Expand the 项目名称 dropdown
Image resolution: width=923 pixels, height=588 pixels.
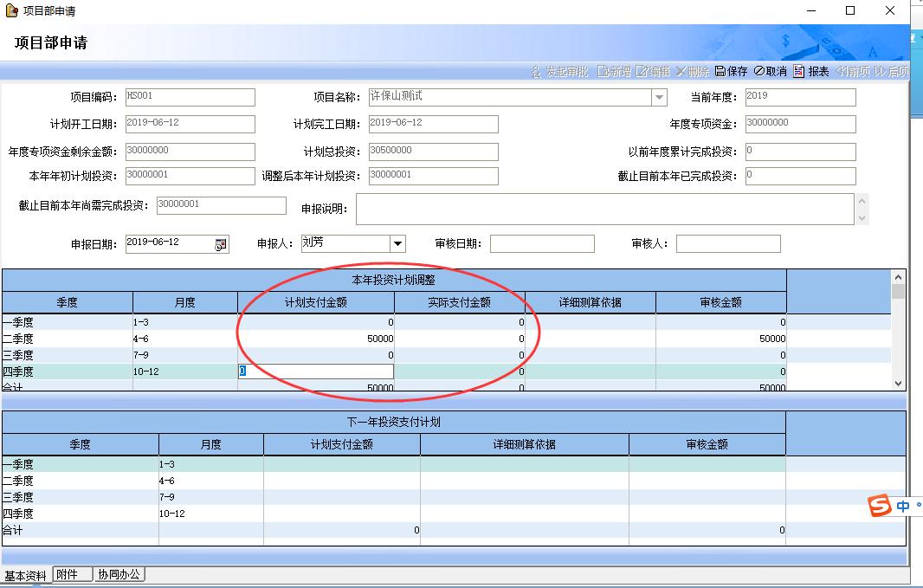pos(660,97)
